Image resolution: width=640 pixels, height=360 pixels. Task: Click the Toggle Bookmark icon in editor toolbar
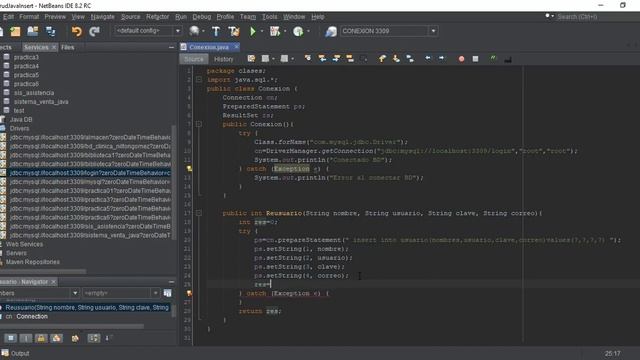(x=410, y=59)
